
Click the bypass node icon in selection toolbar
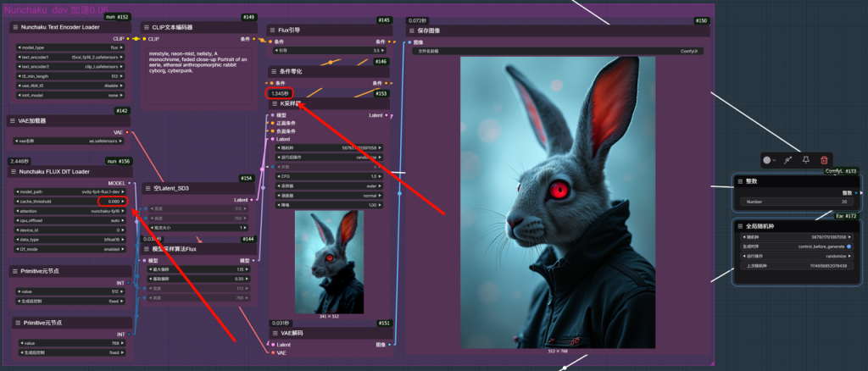pyautogui.click(x=787, y=159)
